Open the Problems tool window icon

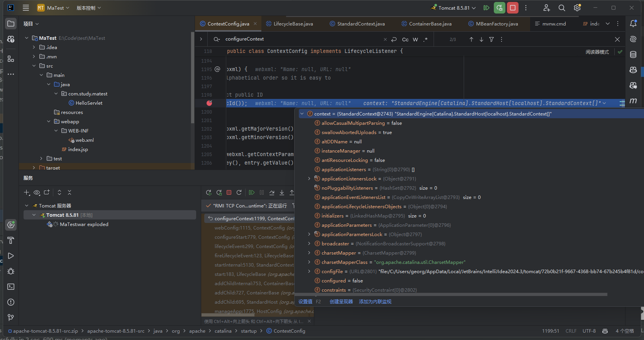(x=11, y=302)
